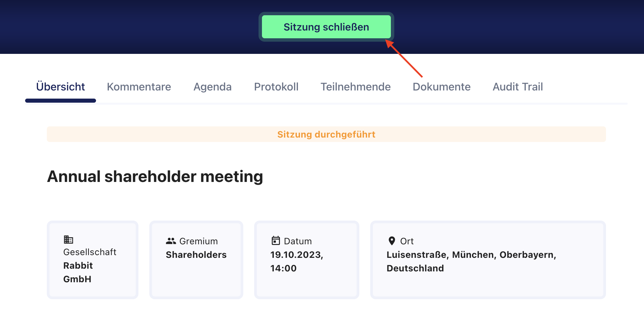644x309 pixels.
Task: Select the Übersicht tab
Action: 60,87
